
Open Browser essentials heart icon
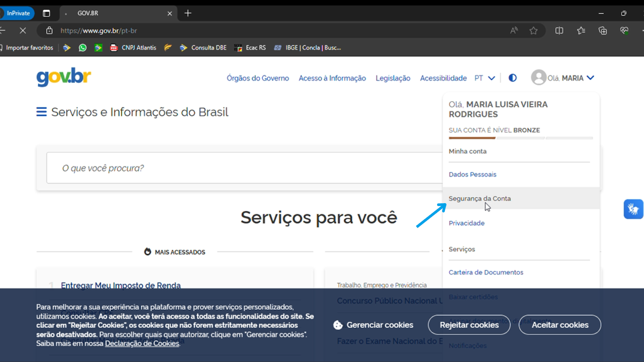[624, 31]
